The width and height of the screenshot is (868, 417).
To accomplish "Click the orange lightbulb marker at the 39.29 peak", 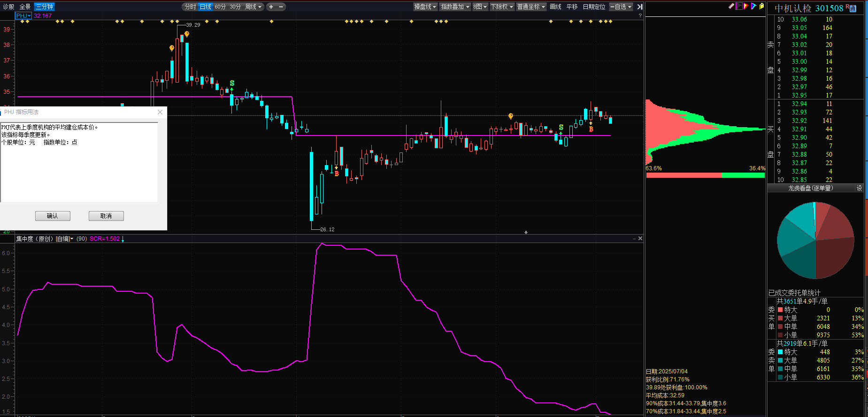I will click(x=187, y=34).
